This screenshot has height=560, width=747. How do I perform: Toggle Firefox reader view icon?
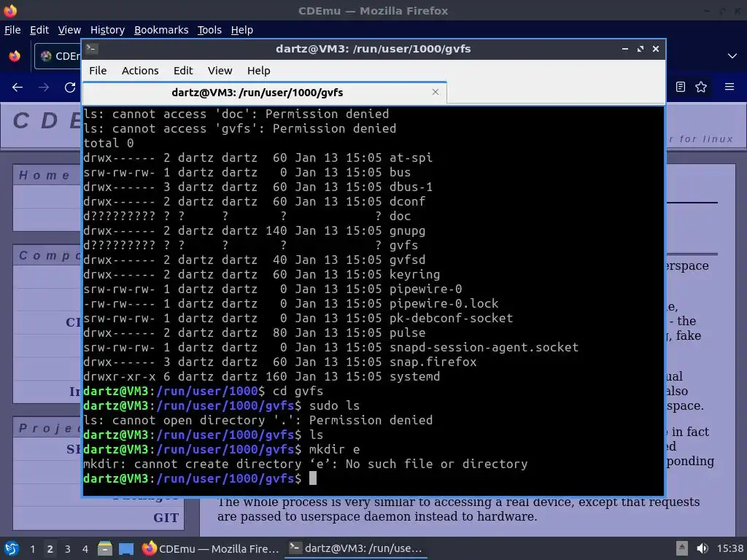coord(681,87)
